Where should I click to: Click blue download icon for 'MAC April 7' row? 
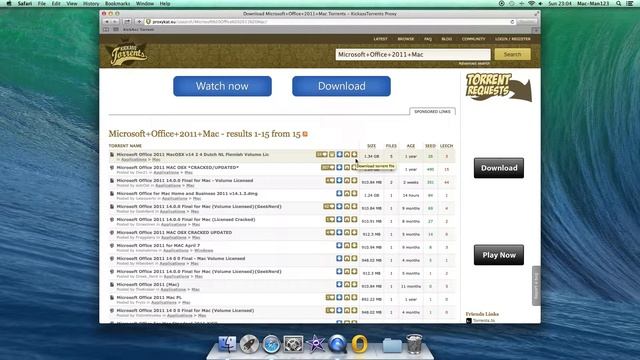click(x=340, y=245)
